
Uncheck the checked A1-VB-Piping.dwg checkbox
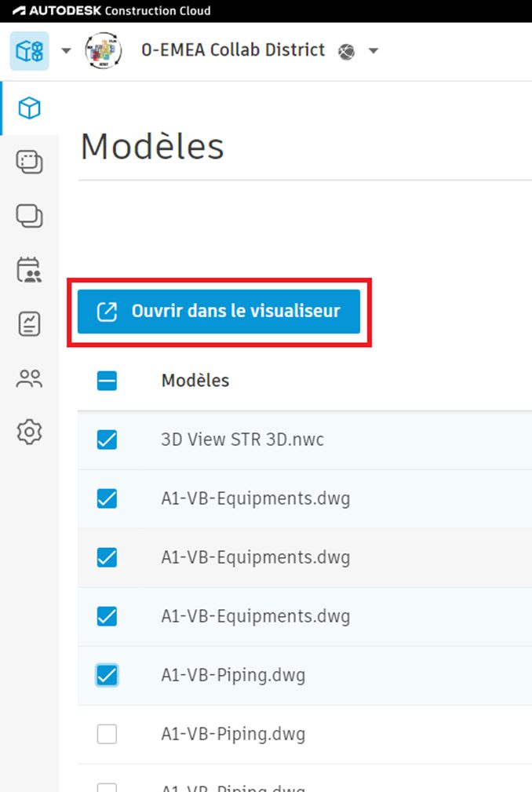[107, 675]
